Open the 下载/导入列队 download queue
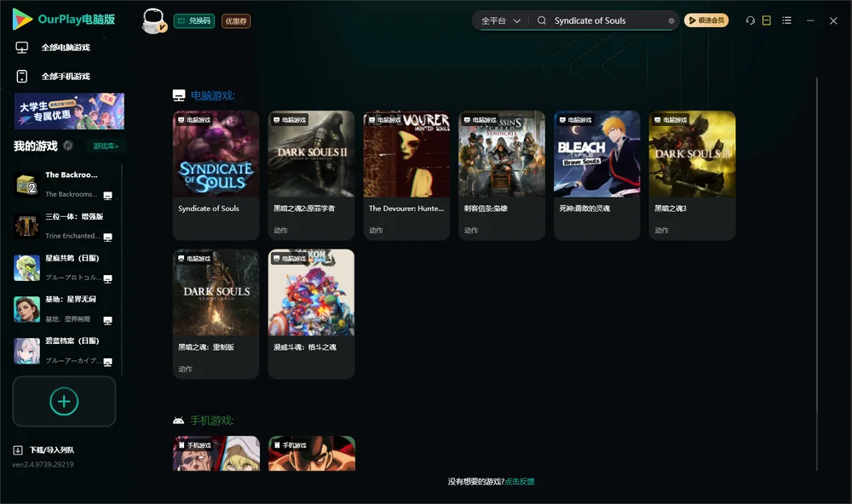852x504 pixels. (x=43, y=450)
